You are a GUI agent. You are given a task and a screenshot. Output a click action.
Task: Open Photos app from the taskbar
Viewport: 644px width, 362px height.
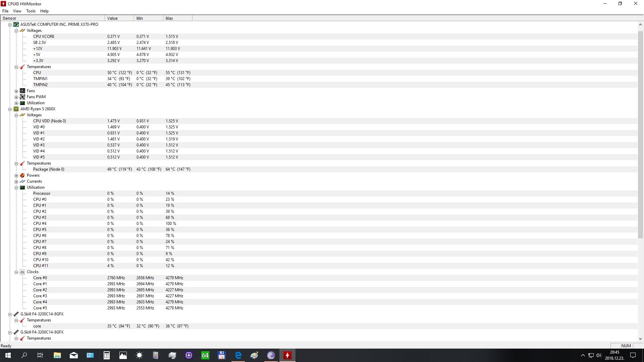123,355
